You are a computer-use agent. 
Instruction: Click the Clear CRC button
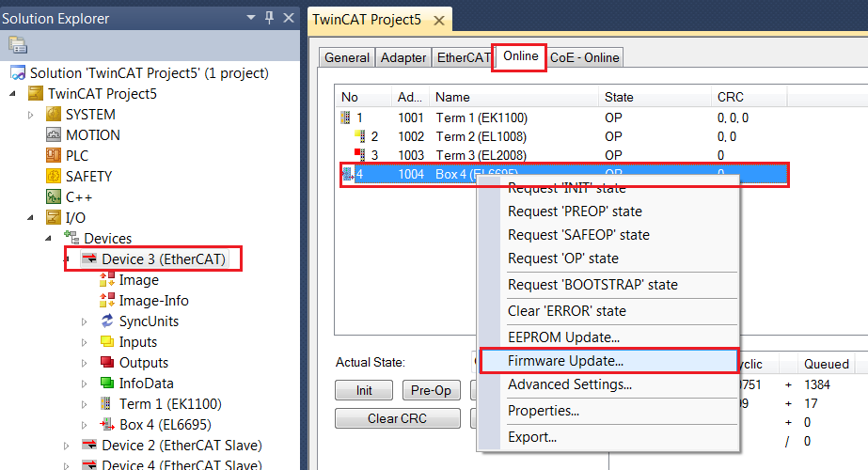(x=398, y=418)
